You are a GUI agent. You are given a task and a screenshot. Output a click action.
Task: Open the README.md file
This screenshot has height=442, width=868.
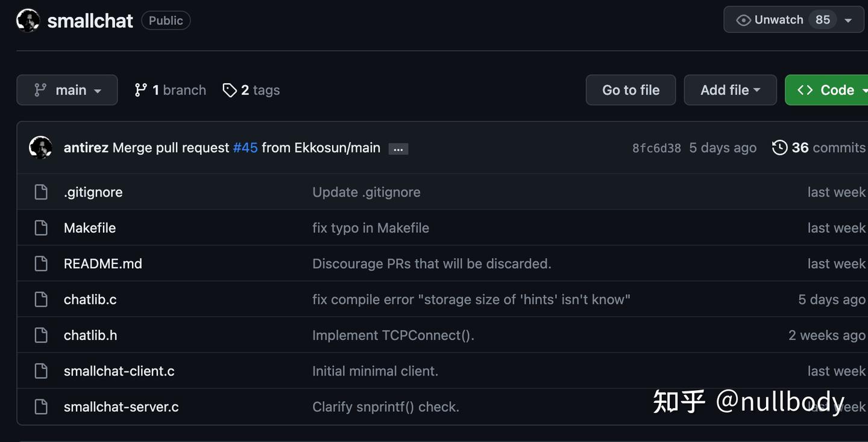[x=103, y=264]
